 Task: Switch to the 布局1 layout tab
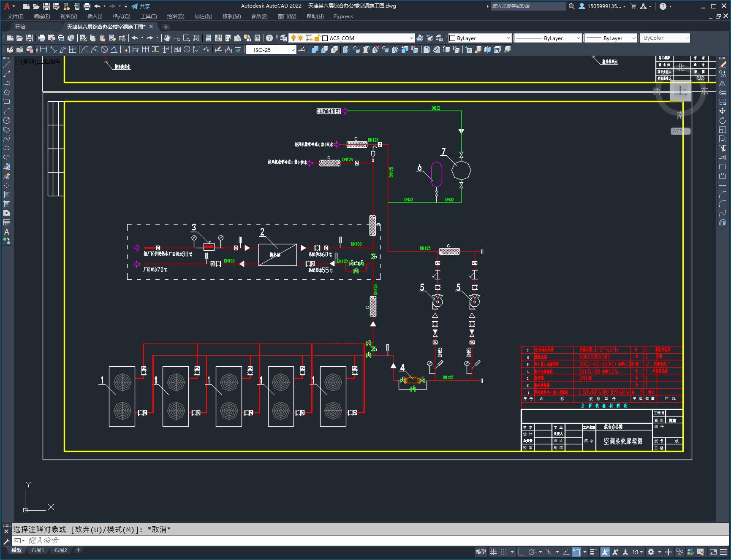point(38,550)
